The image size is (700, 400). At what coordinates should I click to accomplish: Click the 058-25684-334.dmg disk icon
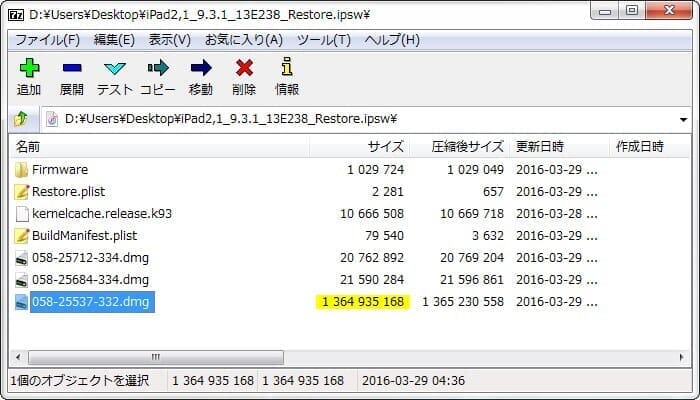tap(21, 279)
